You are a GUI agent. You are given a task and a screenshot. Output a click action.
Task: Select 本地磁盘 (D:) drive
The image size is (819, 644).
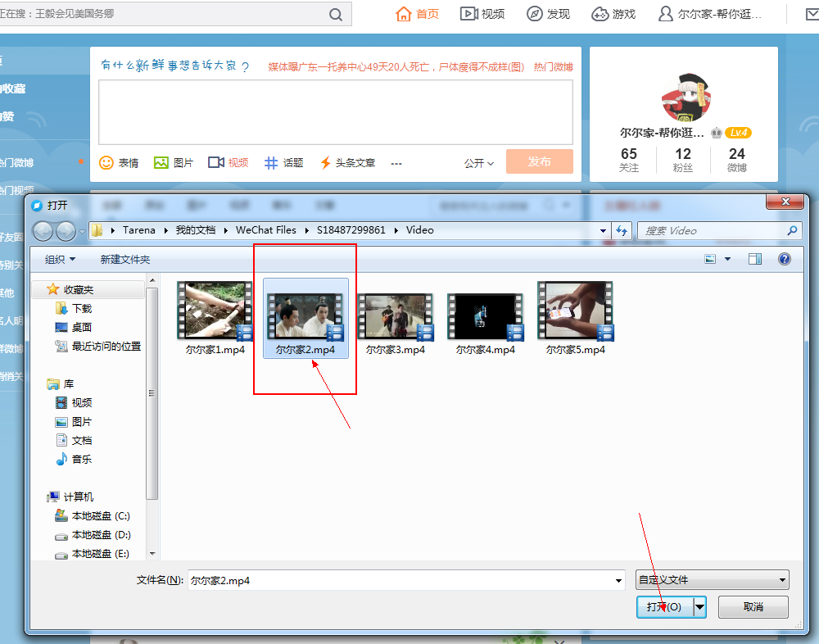pyautogui.click(x=93, y=535)
